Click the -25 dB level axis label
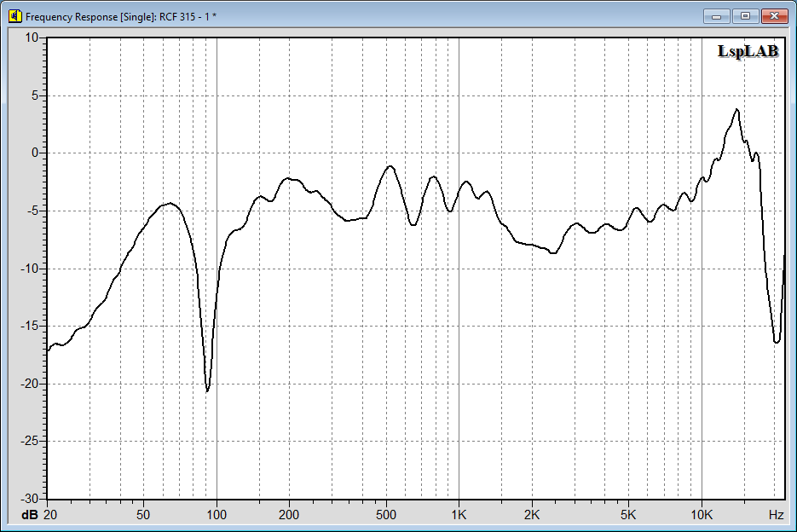 pos(29,441)
